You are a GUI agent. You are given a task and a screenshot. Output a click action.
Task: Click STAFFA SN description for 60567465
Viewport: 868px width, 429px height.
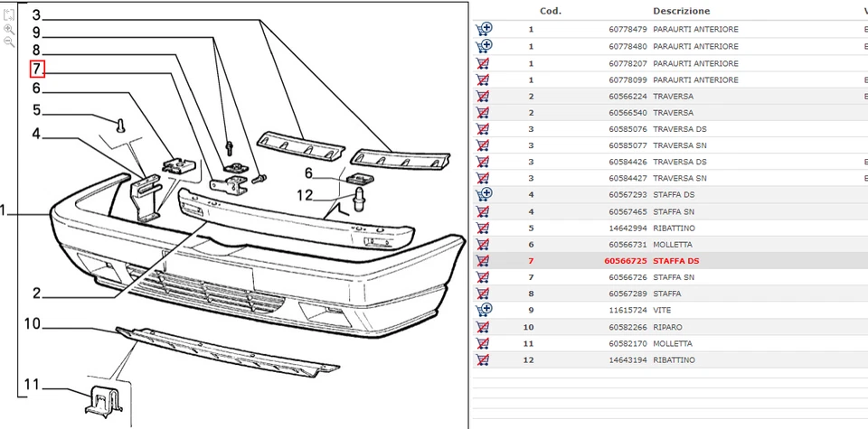pyautogui.click(x=674, y=211)
